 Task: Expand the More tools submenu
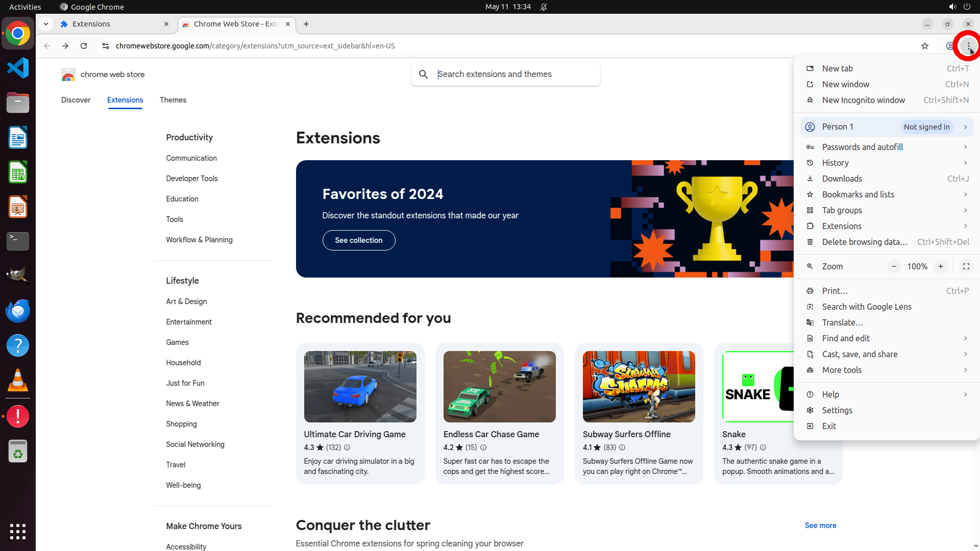point(887,370)
